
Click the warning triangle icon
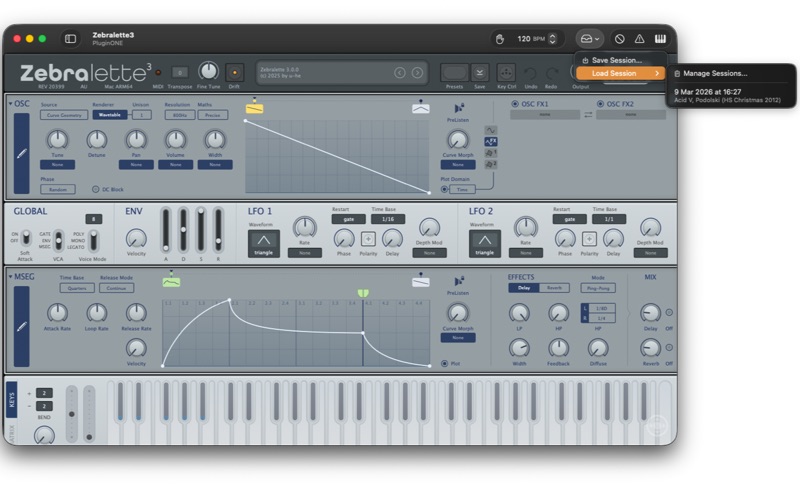(x=639, y=39)
